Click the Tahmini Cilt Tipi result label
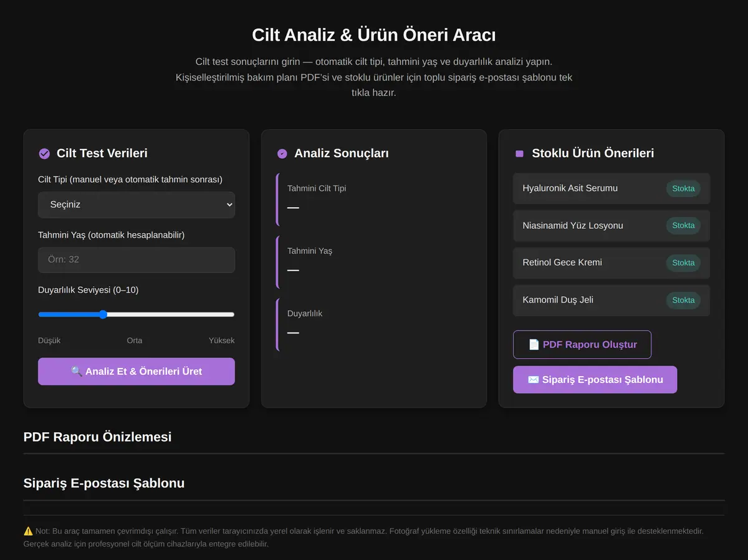The height and width of the screenshot is (560, 748). point(317,188)
